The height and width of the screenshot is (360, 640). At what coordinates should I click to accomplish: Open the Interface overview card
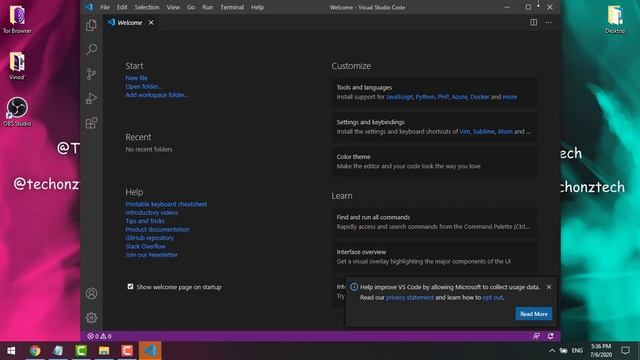[x=434, y=257]
